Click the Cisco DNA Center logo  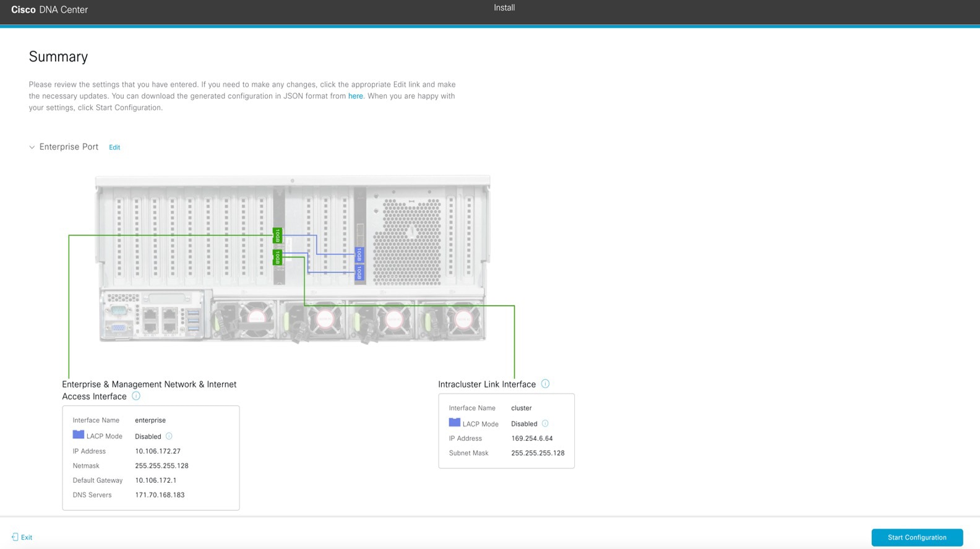click(49, 10)
